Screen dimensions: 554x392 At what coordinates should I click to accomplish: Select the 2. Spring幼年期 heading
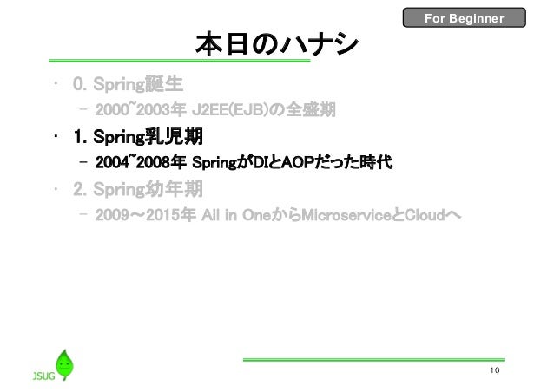pyautogui.click(x=138, y=189)
